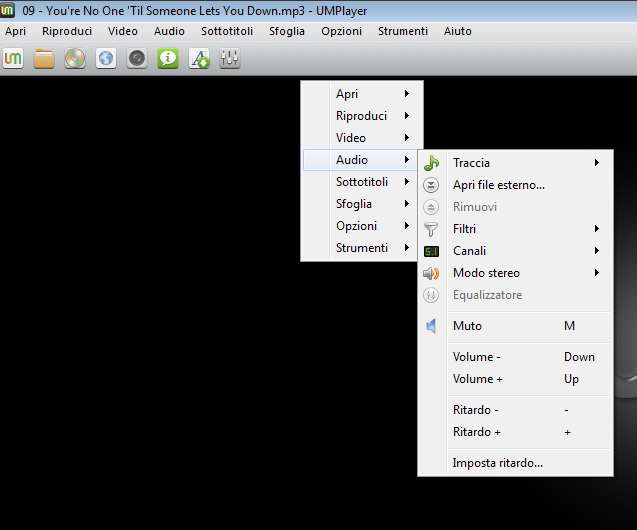Image resolution: width=637 pixels, height=530 pixels.
Task: Expand the Traccia submenu
Action: tap(516, 163)
